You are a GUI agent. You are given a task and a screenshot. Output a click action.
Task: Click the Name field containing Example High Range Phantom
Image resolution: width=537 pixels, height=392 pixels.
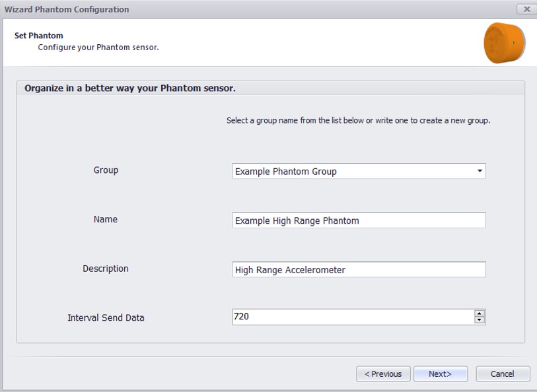(359, 220)
